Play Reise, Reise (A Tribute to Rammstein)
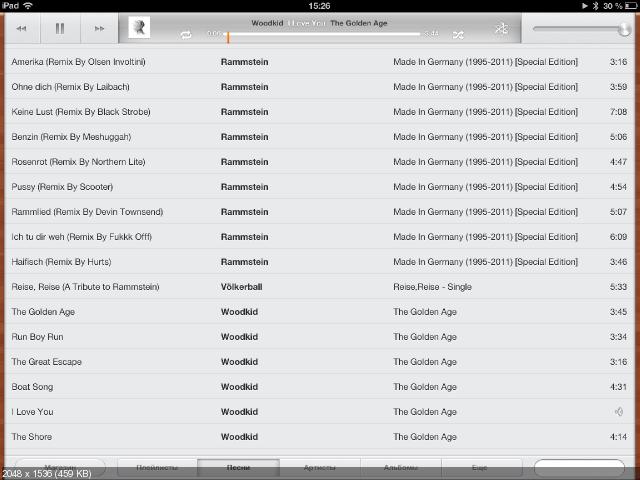The image size is (640, 480). click(x=85, y=287)
